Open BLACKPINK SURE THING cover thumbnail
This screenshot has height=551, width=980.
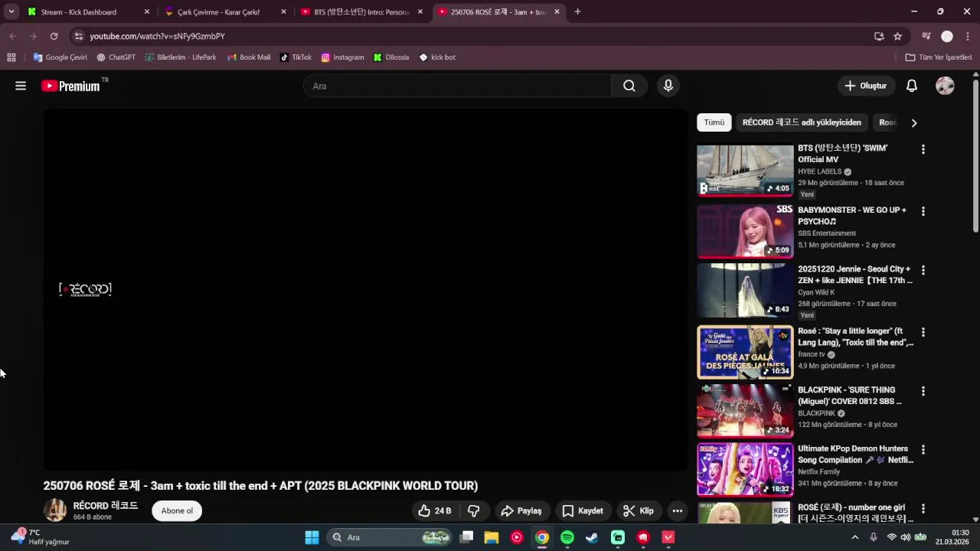(745, 411)
